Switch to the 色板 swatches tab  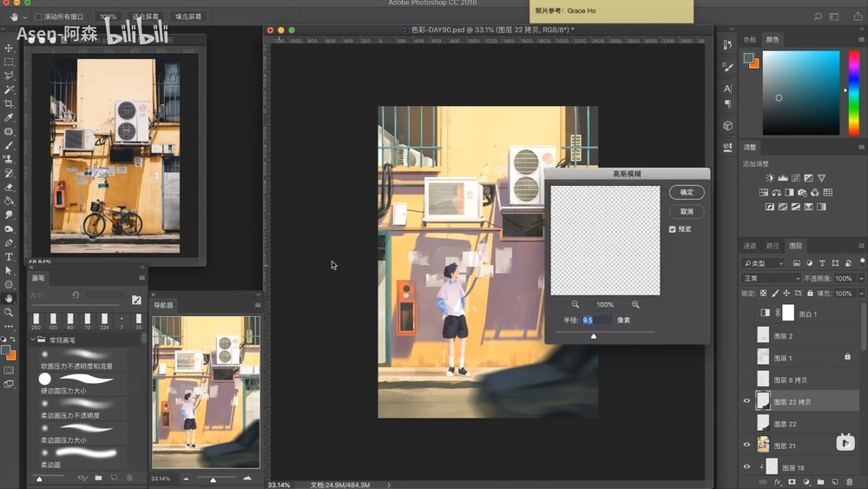tap(751, 39)
